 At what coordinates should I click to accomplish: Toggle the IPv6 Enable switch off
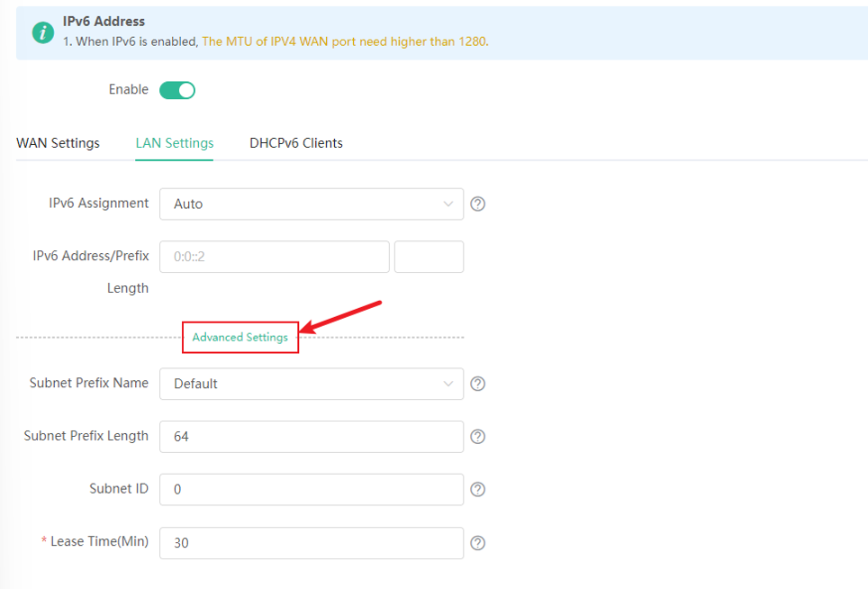pos(177,90)
